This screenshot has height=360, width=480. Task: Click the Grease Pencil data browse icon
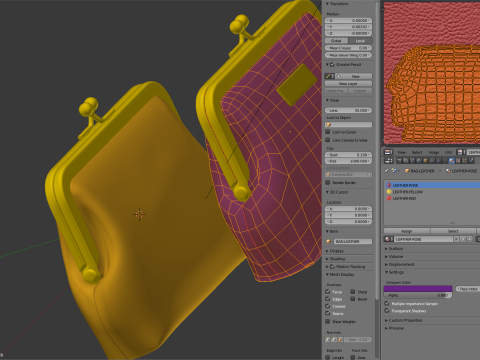(330, 76)
